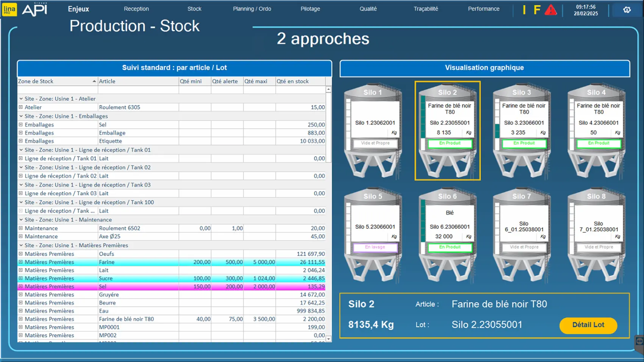This screenshot has height=362, width=644.
Task: Expand the Sel Matières Premières row
Action: (x=21, y=287)
